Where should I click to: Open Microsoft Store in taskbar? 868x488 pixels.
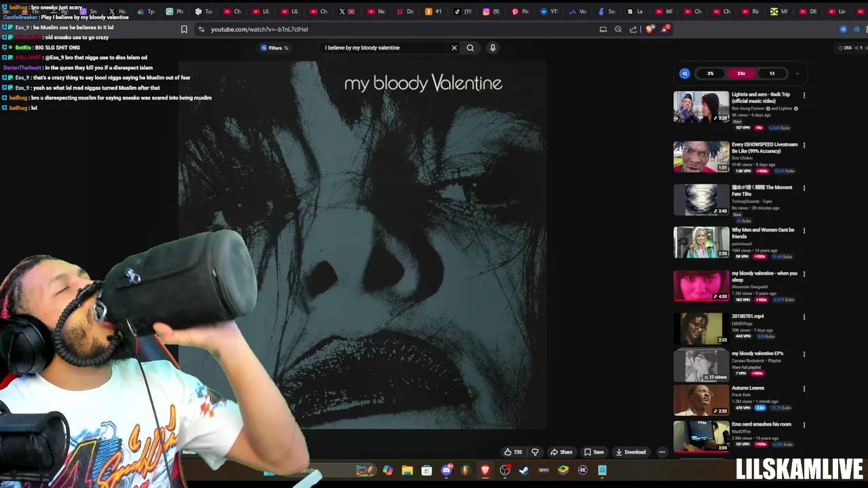tap(427, 470)
